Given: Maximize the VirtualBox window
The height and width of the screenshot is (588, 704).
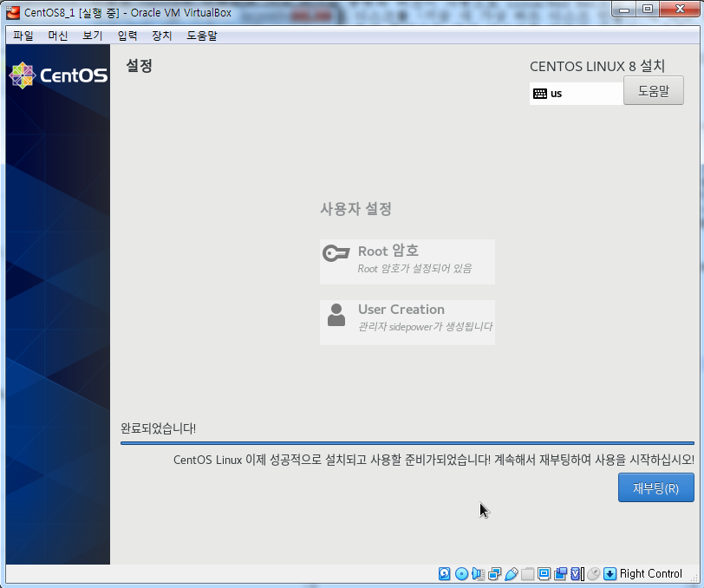Looking at the screenshot, I should [x=647, y=10].
